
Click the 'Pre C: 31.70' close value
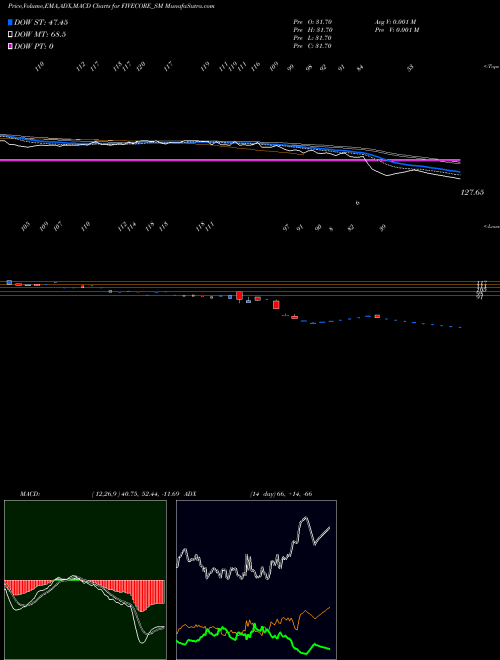tap(313, 46)
